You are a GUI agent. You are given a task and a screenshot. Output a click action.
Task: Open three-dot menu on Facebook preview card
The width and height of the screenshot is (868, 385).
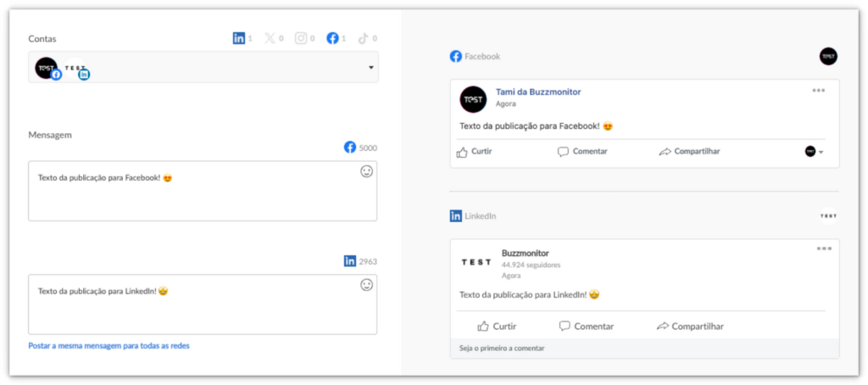818,90
